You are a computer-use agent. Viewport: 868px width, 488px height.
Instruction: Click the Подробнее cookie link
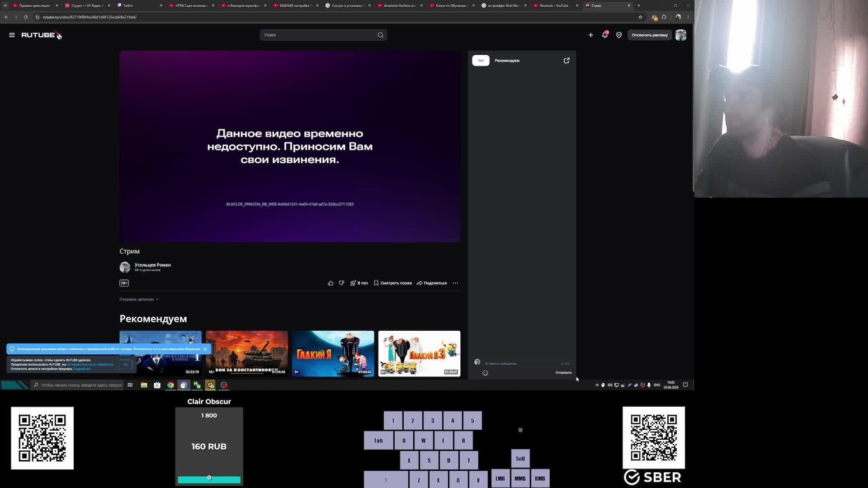[x=82, y=369]
